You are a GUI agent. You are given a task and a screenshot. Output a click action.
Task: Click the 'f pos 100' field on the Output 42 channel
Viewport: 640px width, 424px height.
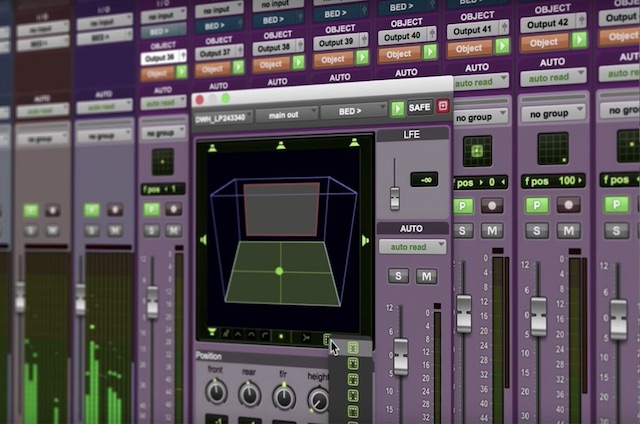pyautogui.click(x=553, y=181)
